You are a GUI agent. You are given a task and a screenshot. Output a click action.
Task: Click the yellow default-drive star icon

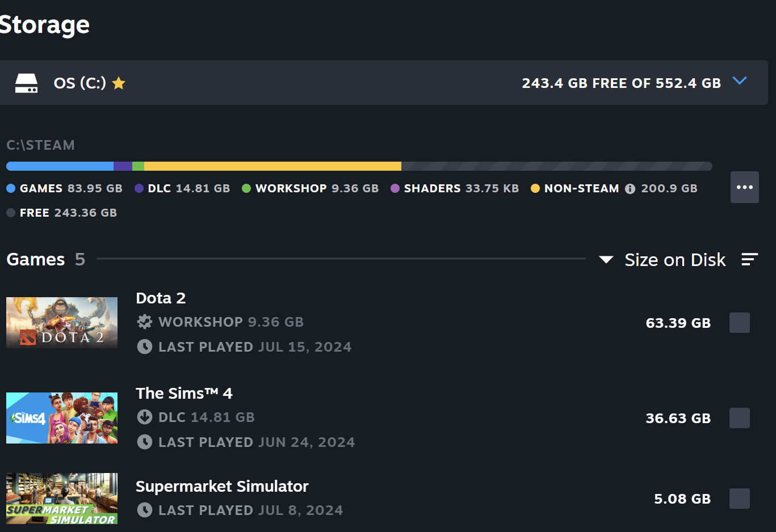pyautogui.click(x=119, y=83)
